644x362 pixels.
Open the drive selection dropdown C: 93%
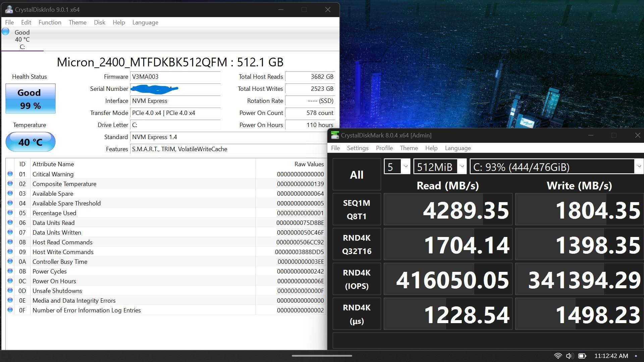pos(556,167)
